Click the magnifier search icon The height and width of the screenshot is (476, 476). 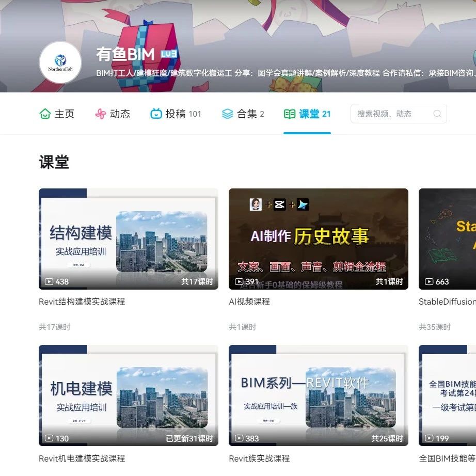(437, 114)
